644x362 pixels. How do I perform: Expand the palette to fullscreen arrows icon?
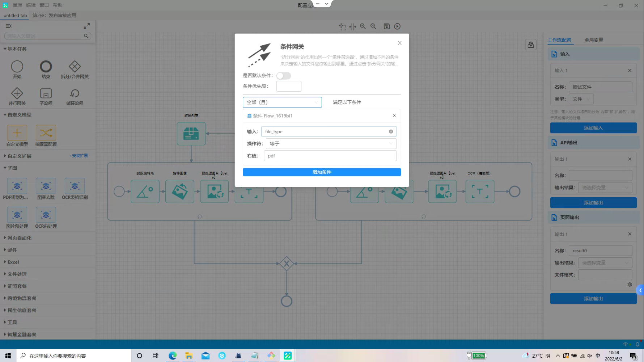click(x=87, y=26)
